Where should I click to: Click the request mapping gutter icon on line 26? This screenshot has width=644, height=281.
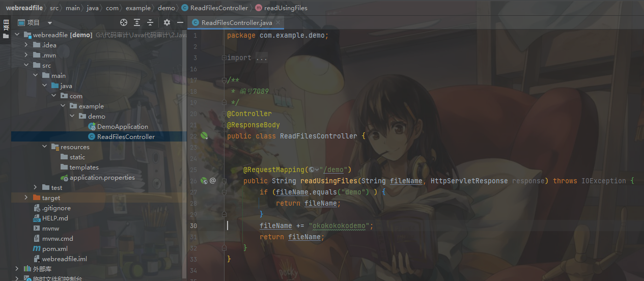[x=204, y=180]
